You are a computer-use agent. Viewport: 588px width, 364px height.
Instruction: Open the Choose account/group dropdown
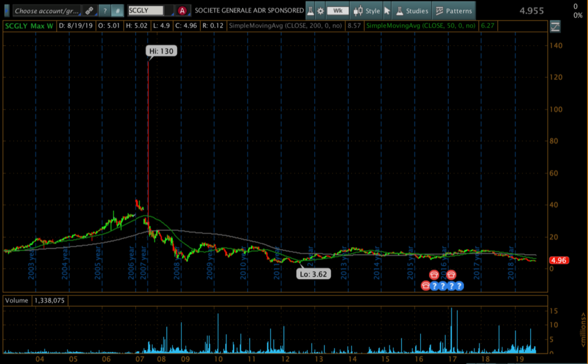click(47, 11)
